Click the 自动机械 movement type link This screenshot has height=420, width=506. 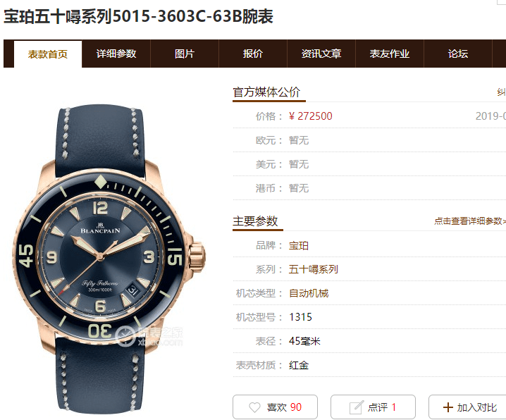point(309,293)
